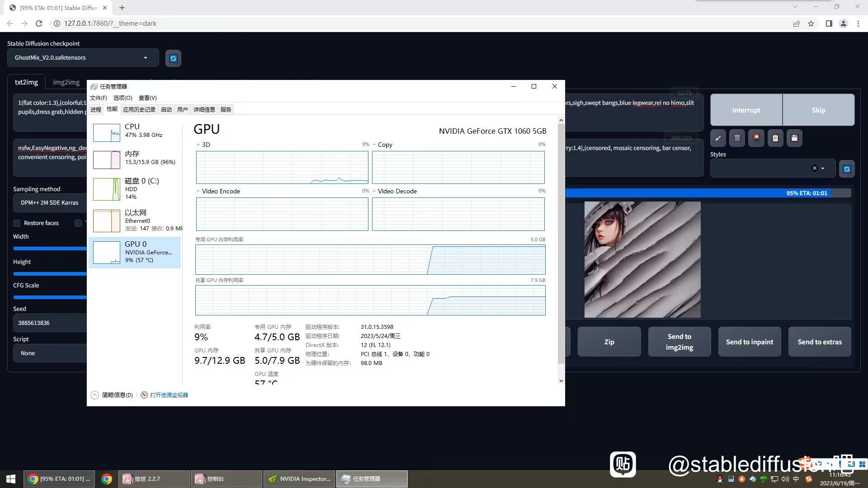
Task: Reload the browser page
Action: coord(39,23)
